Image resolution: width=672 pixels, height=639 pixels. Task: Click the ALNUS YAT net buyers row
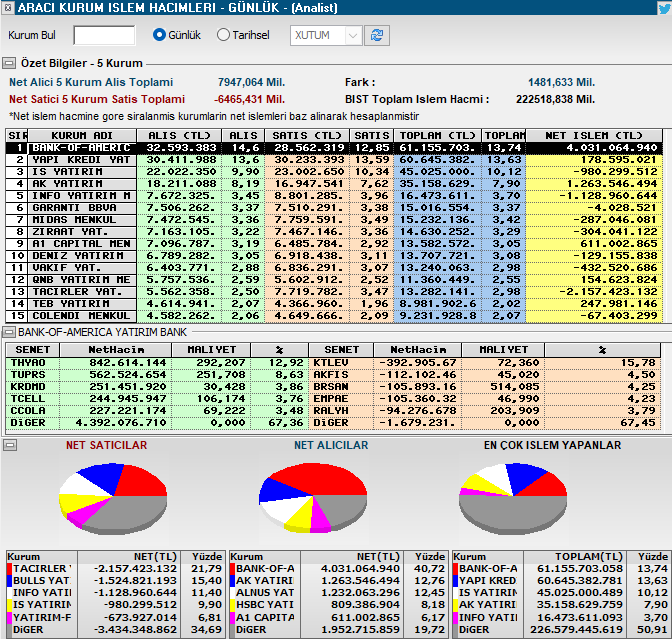[x=339, y=593]
